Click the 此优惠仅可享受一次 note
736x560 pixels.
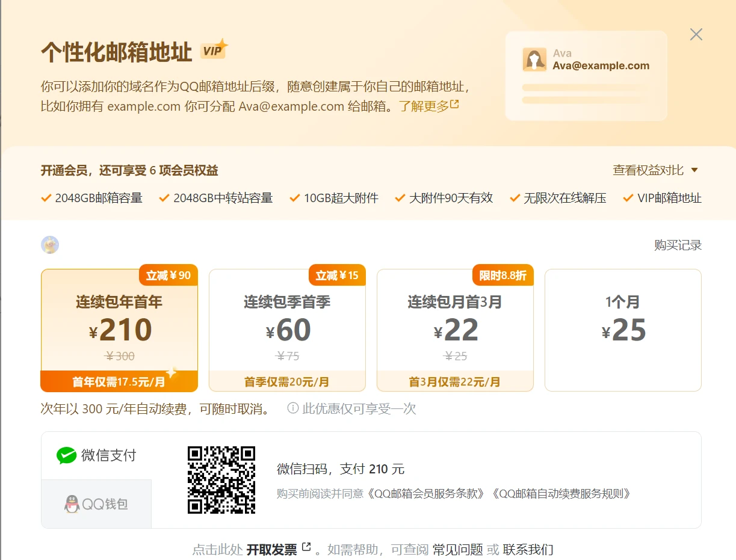point(359,409)
